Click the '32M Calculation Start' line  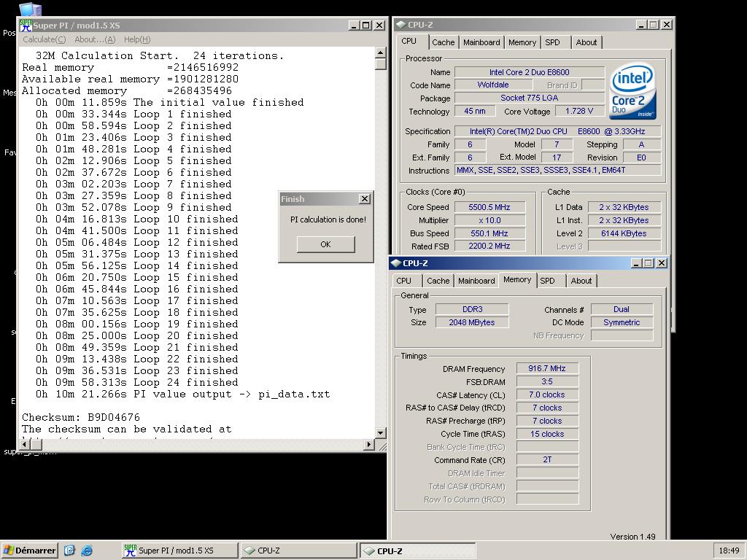coord(160,55)
